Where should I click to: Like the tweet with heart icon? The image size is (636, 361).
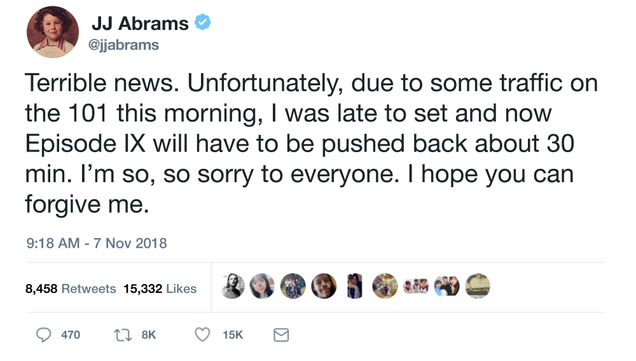202,335
